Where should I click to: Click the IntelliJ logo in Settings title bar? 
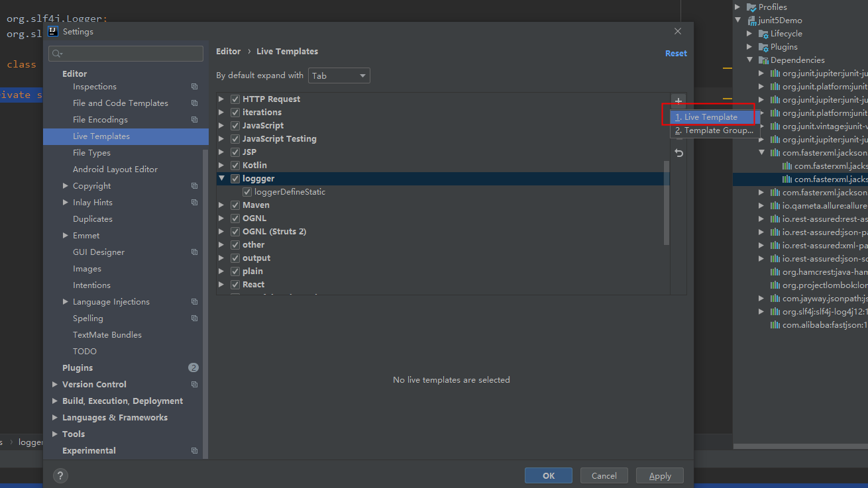(53, 31)
